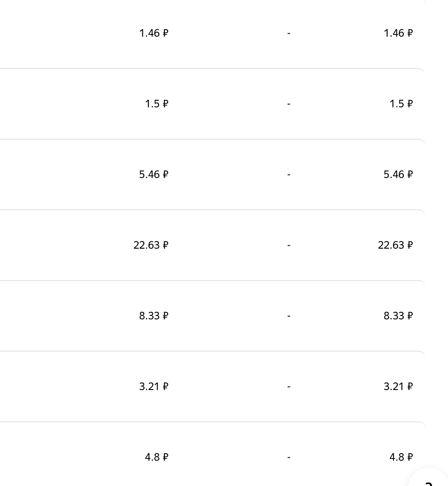Select the dash in the 5.46 ₽ row
The height and width of the screenshot is (486, 448).
(x=289, y=175)
